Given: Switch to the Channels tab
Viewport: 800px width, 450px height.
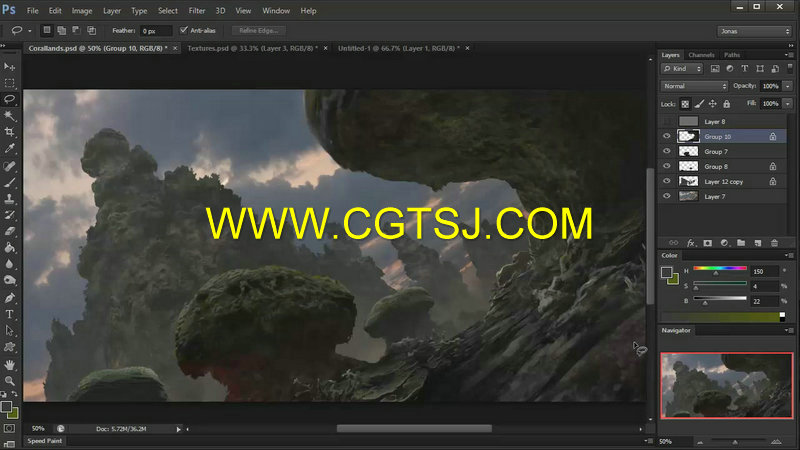Looking at the screenshot, I should (x=701, y=55).
